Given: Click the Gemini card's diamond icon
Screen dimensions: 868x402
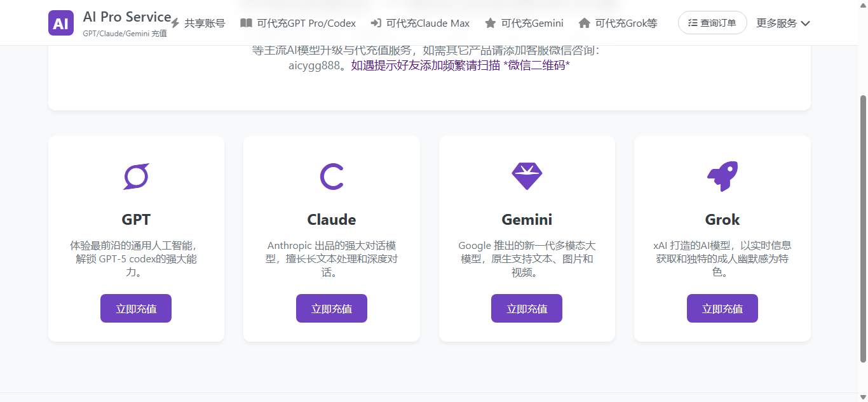Looking at the screenshot, I should [x=527, y=177].
